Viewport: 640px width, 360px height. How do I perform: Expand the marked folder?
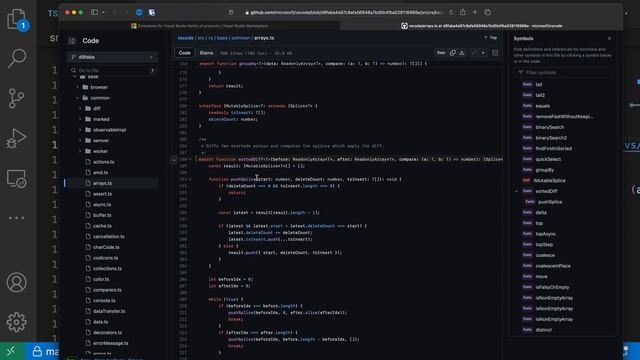(x=80, y=119)
